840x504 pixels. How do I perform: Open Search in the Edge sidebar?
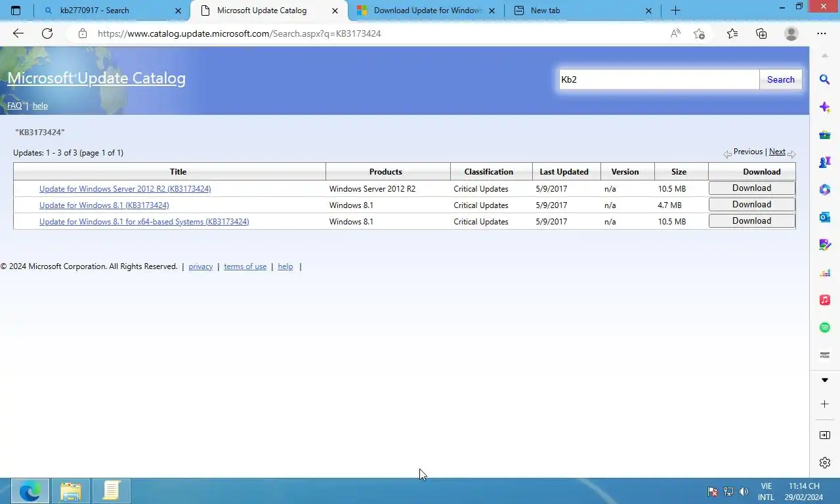pos(825,79)
